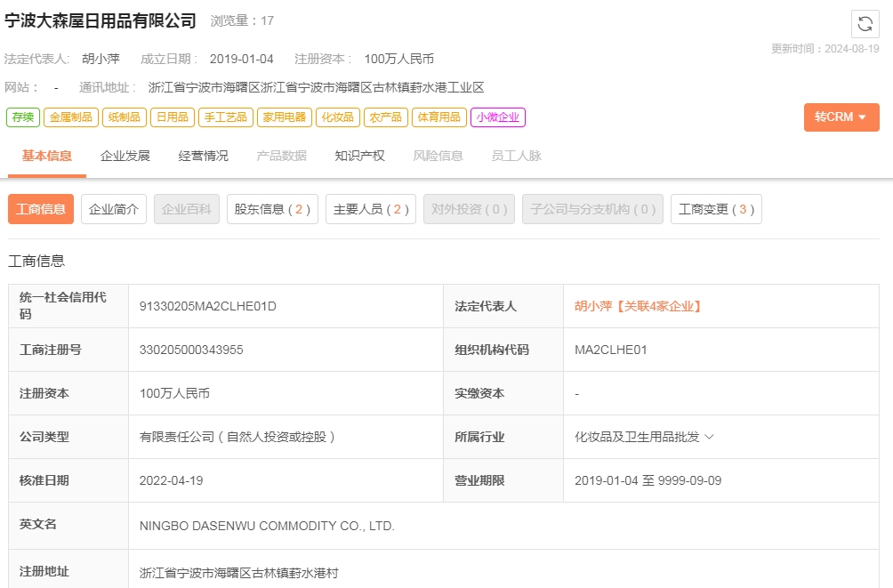Click the header contact address text
The image size is (893, 588).
click(x=316, y=88)
